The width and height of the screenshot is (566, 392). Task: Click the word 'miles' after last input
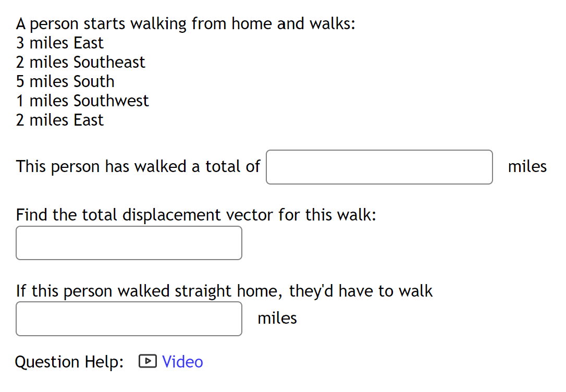[x=277, y=317]
